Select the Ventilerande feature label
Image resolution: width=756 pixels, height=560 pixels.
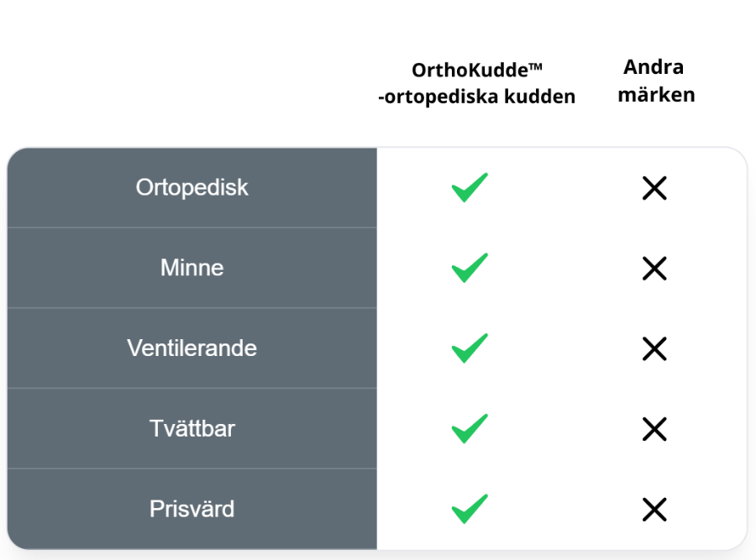point(192,348)
